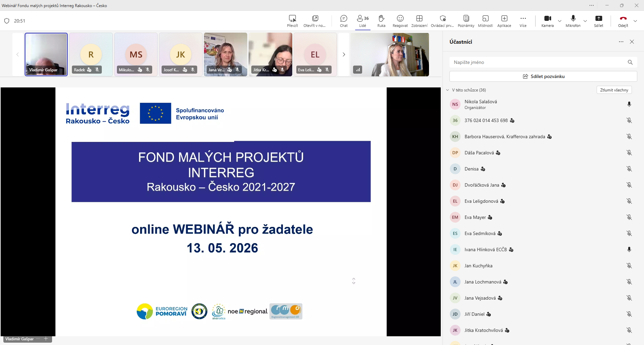Click muted mic icon for Denisa

pos(629,169)
